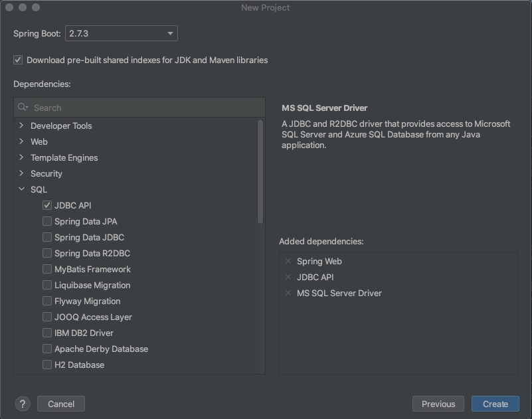
Task: Select the Developer Tools tree row label
Action: pos(61,126)
